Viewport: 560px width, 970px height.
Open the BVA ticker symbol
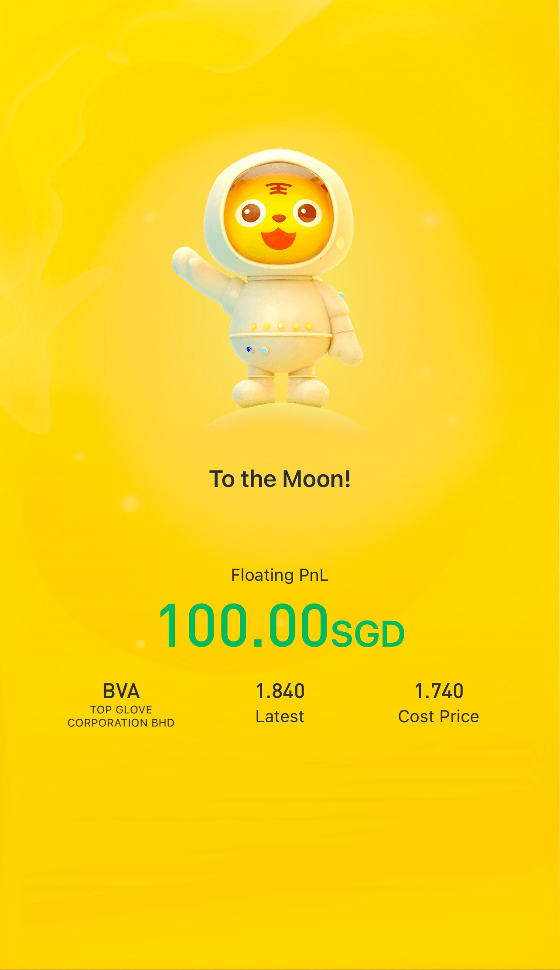point(121,691)
